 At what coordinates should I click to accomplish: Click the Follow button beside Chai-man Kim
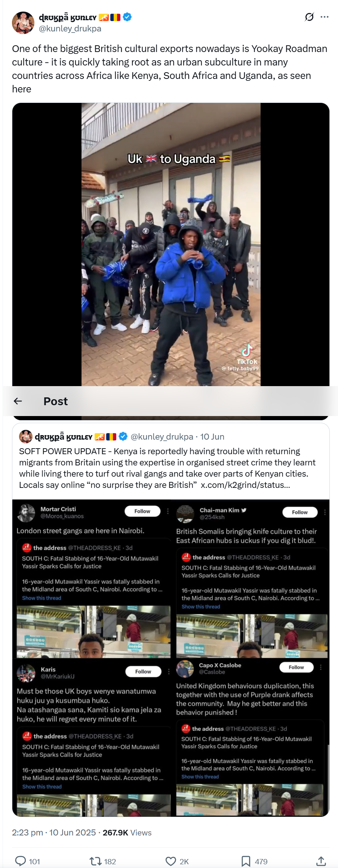point(300,512)
